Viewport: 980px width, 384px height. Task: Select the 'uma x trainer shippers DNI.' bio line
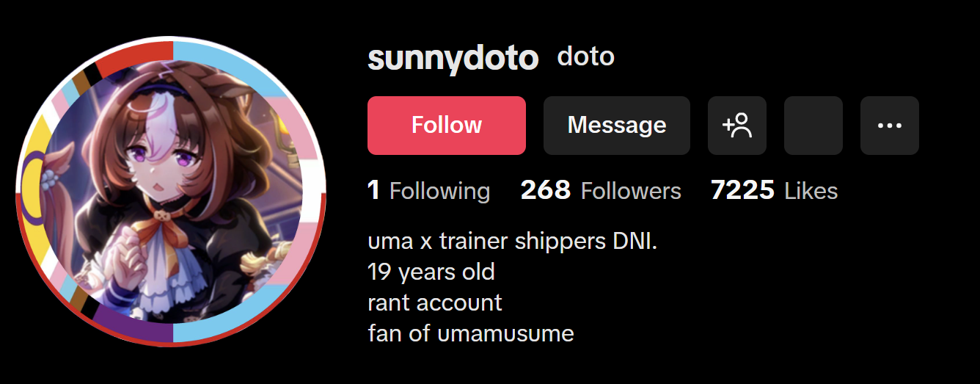pos(513,241)
